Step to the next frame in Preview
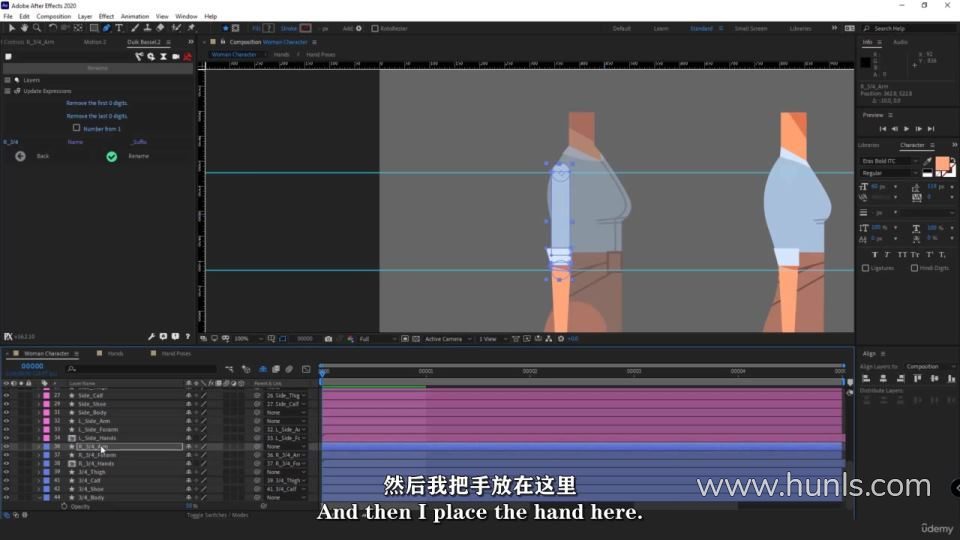 tap(919, 129)
